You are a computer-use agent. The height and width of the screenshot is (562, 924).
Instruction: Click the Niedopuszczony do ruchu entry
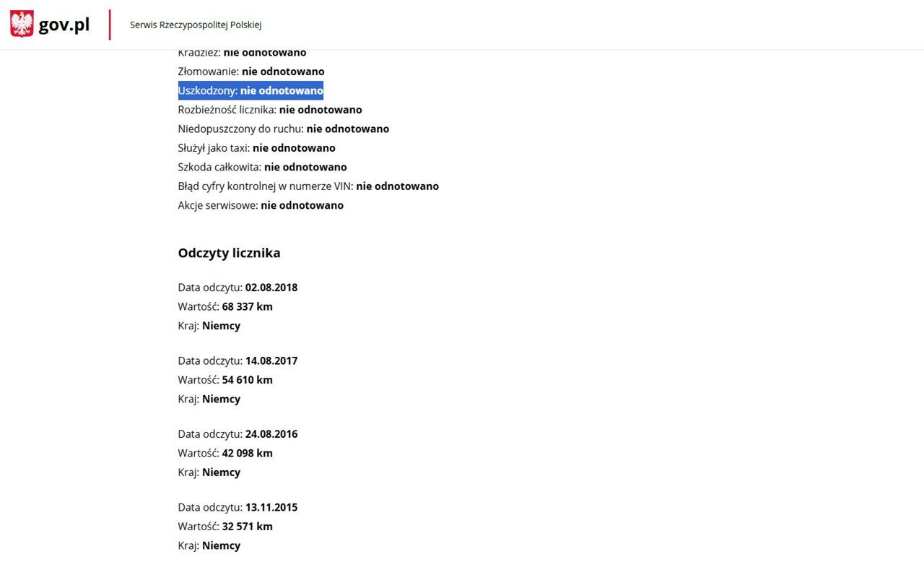click(283, 129)
